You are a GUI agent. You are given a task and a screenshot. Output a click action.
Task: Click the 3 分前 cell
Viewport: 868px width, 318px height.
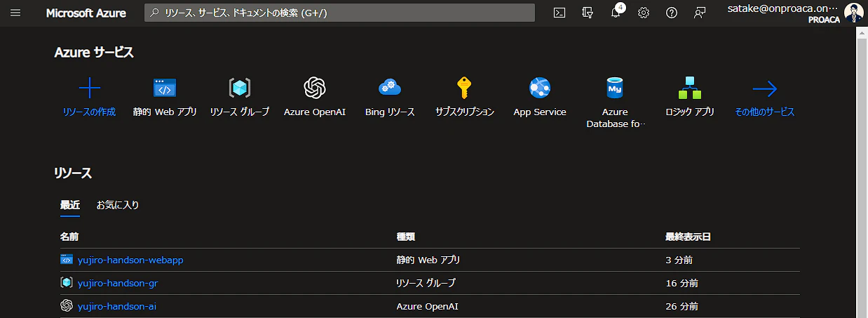679,260
